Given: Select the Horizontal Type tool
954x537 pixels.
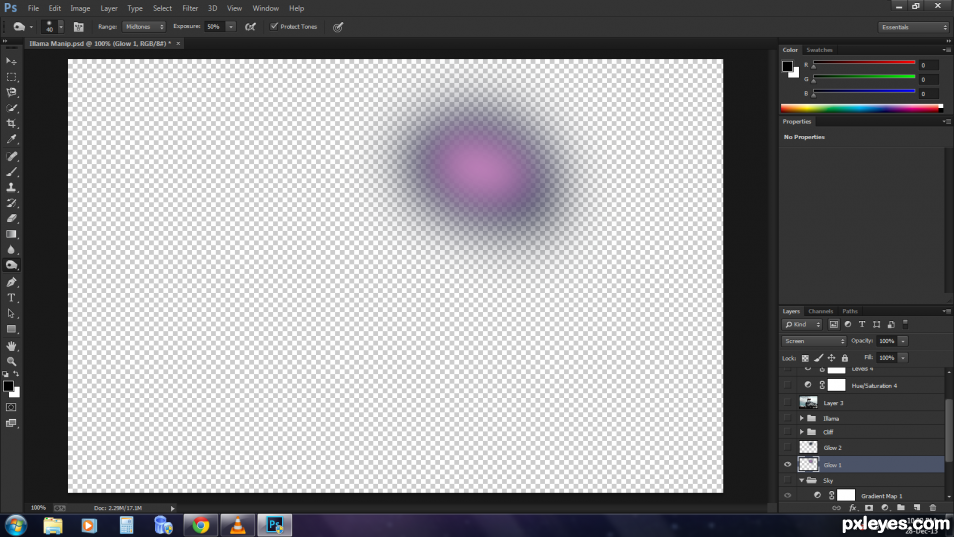Looking at the screenshot, I should 11,298.
